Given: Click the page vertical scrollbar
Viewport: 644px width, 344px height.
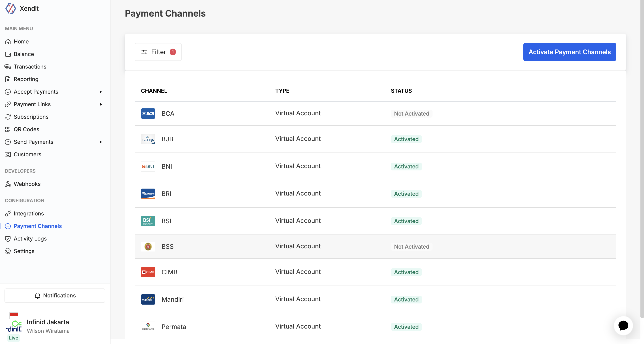Looking at the screenshot, I should pos(642,160).
